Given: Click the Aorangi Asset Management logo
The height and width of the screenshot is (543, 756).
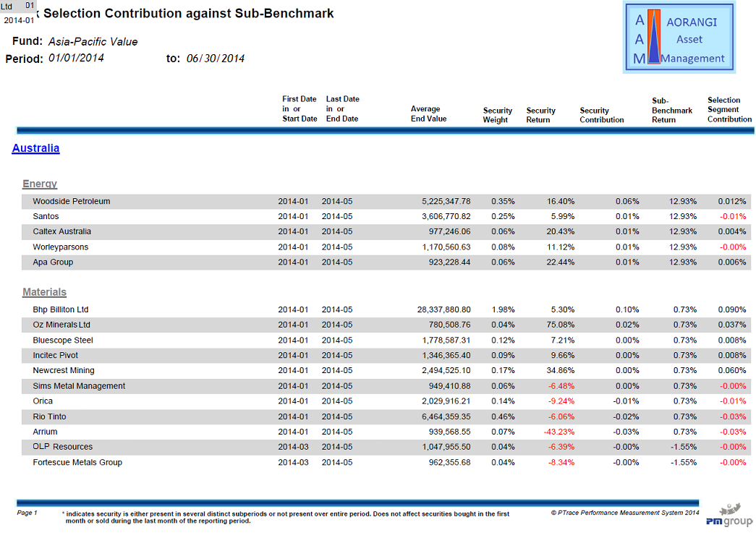Looking at the screenshot, I should (x=679, y=38).
